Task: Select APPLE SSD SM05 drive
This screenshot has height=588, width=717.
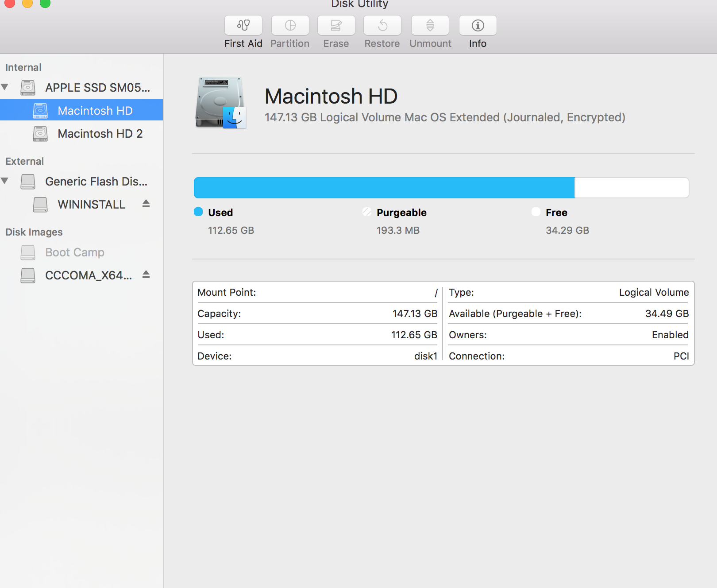Action: [81, 88]
